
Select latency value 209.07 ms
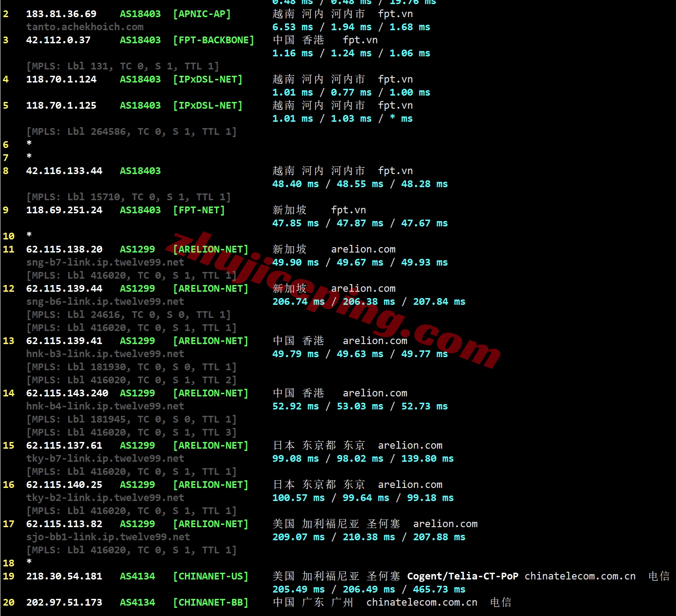pyautogui.click(x=299, y=537)
